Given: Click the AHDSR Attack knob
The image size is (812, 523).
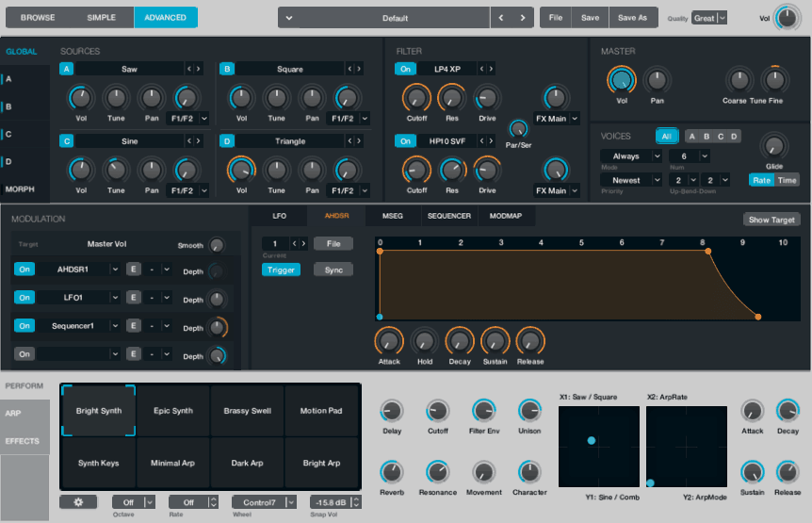Looking at the screenshot, I should [x=389, y=341].
